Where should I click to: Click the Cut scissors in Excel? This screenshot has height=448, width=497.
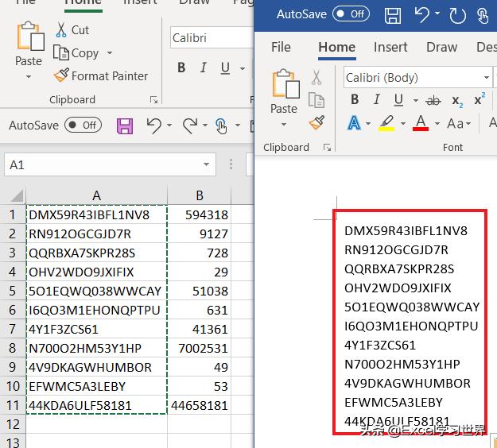(61, 29)
